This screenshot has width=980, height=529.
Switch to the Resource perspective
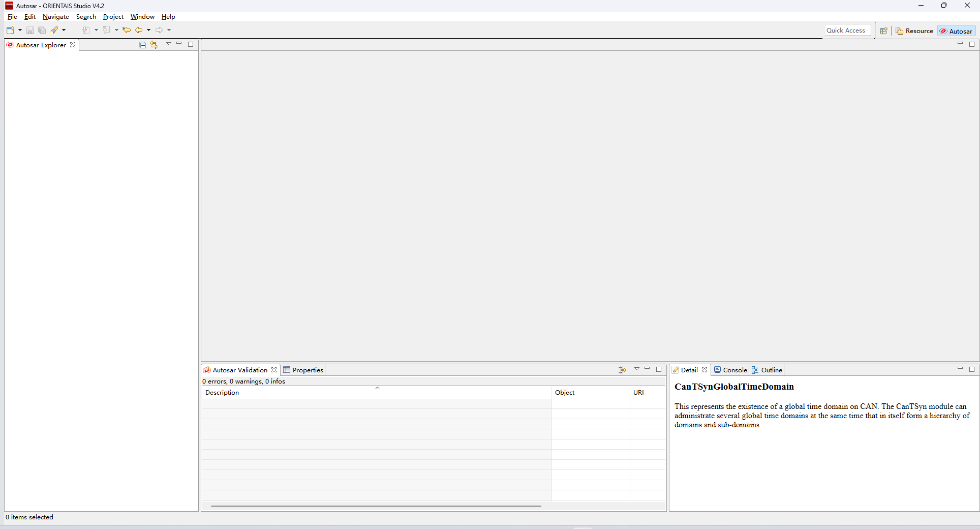tap(914, 31)
